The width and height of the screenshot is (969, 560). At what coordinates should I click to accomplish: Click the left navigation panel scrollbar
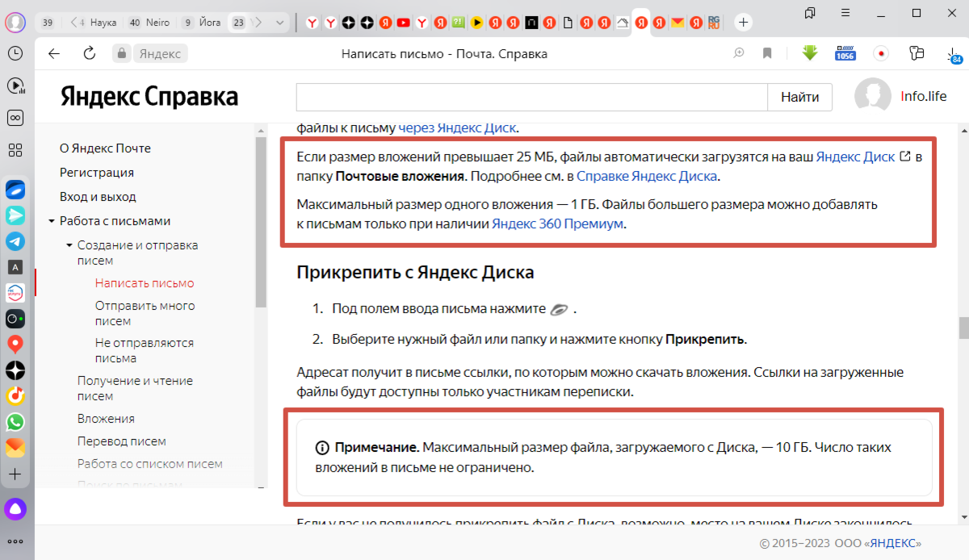[x=261, y=223]
